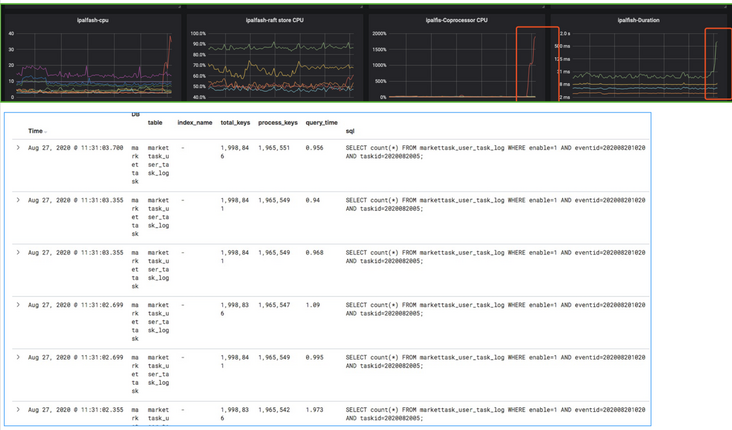
Task: Expand the row with query_time 0.968
Action: tap(18, 252)
